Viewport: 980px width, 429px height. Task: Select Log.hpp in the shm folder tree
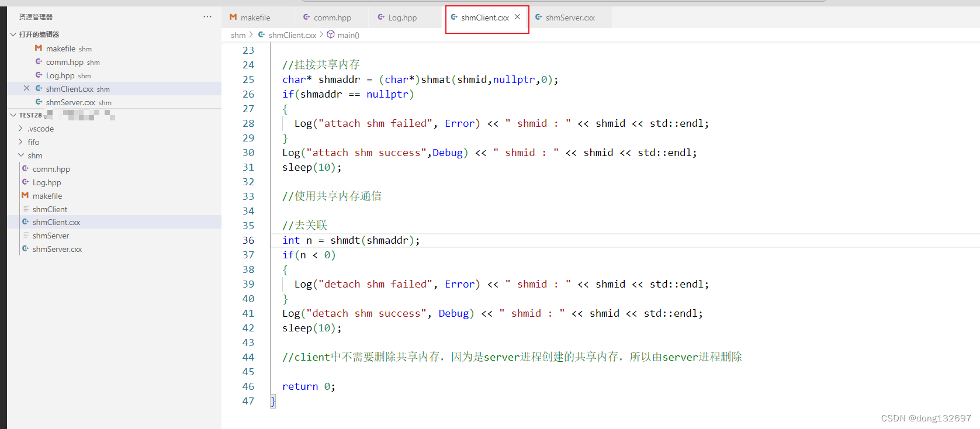[114, 182]
